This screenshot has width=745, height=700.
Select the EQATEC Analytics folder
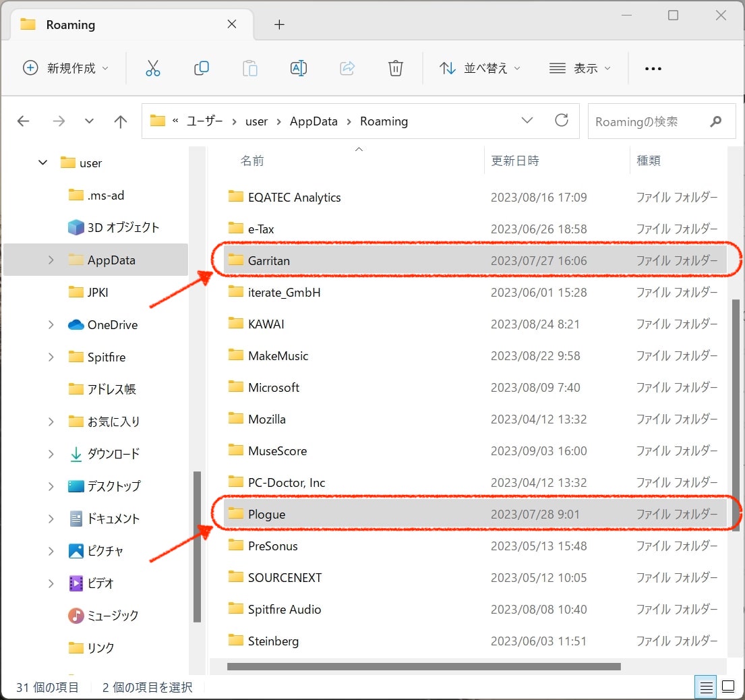294,197
